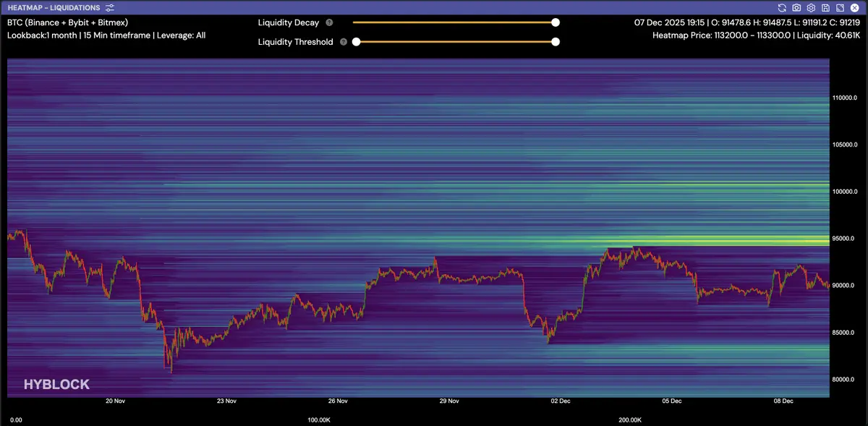Take a chart snapshot with camera icon
The image size is (868, 426).
pyautogui.click(x=796, y=7)
